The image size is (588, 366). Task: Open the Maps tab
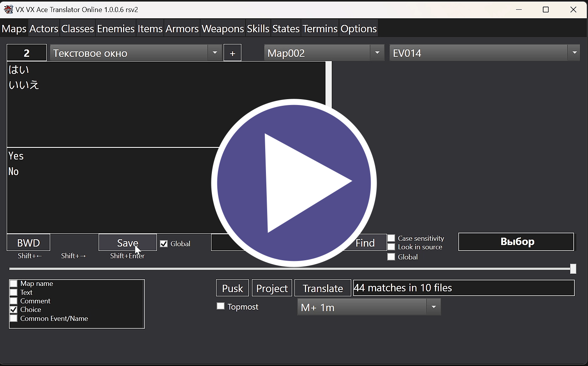click(14, 29)
